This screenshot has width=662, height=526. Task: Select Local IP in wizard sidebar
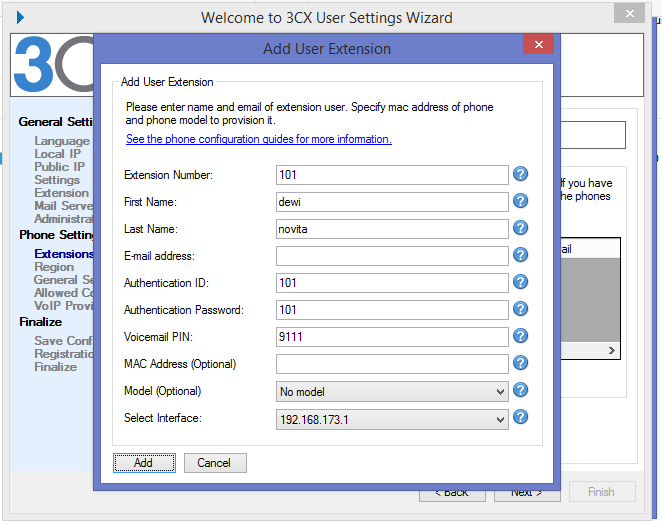57,154
